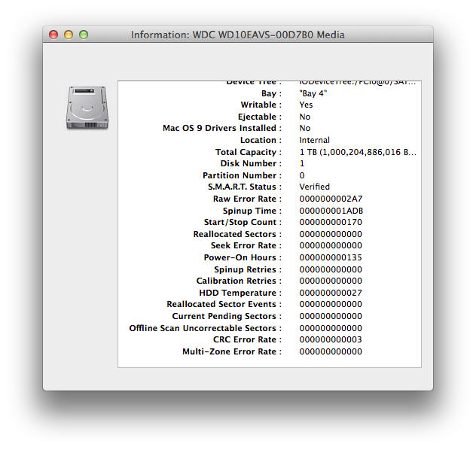This screenshot has height=450, width=476.
Task: Click the 'Raw Error Rate :' label
Action: [247, 199]
